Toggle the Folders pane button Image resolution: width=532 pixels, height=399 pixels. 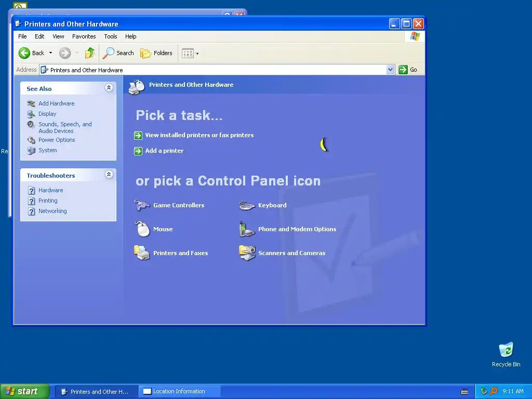[x=156, y=53]
